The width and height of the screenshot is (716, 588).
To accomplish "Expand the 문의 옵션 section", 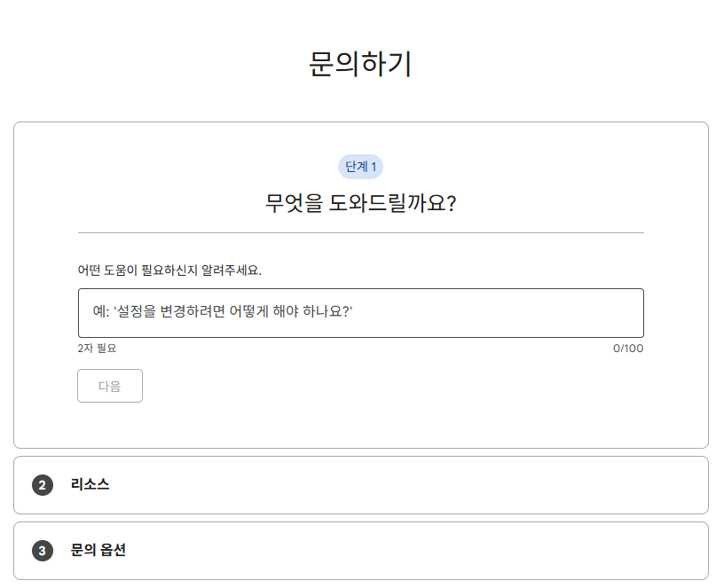I will (355, 551).
